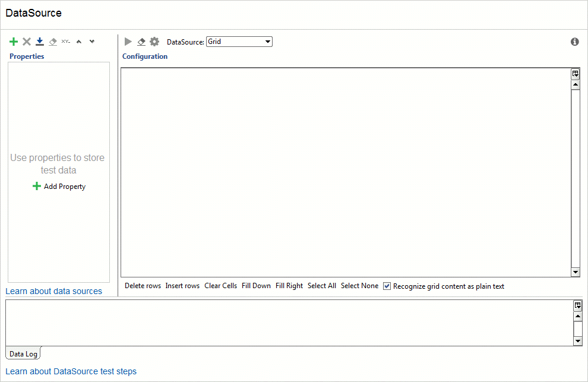
Task: Click Learn about DataSource test steps link
Action: point(71,371)
